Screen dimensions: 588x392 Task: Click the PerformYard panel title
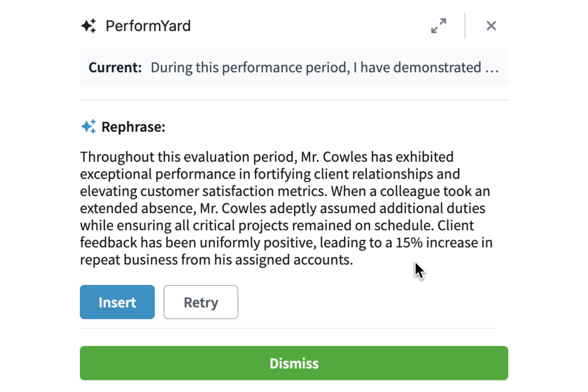tap(148, 26)
